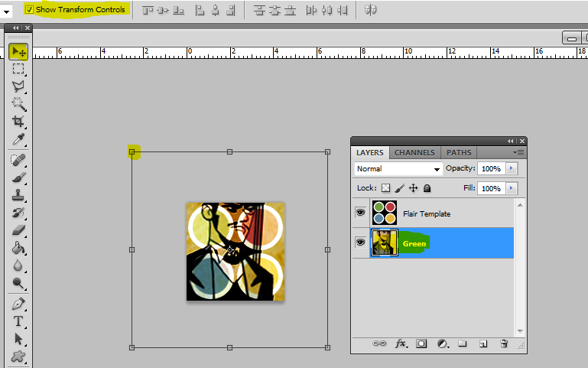This screenshot has height=368, width=588.
Task: Click Distribute Vertical Centers icon
Action: point(275,11)
